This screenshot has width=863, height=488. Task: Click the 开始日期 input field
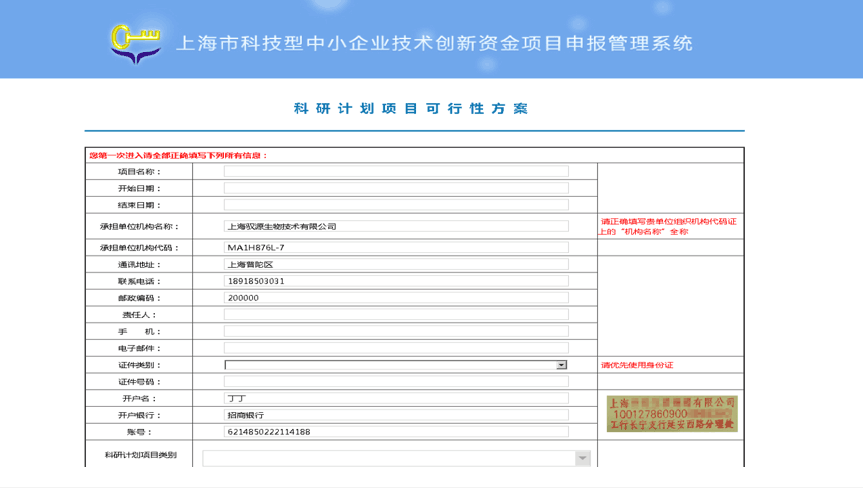[x=396, y=188]
